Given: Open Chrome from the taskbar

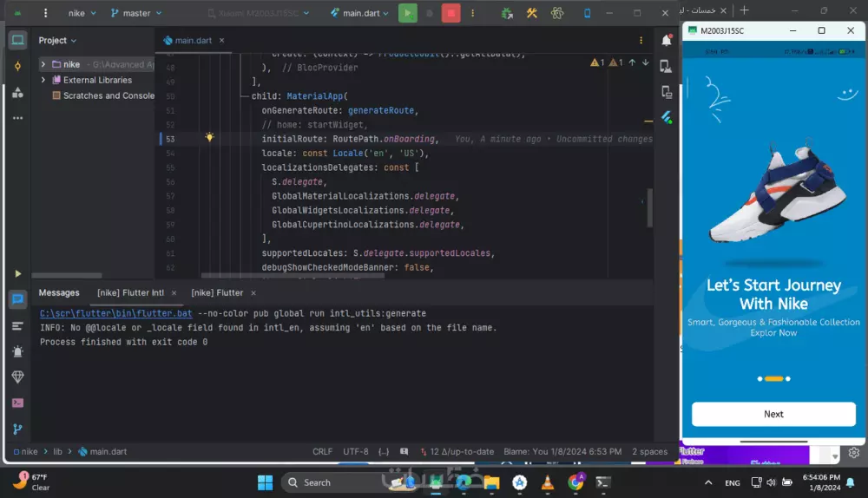Looking at the screenshot, I should (575, 482).
